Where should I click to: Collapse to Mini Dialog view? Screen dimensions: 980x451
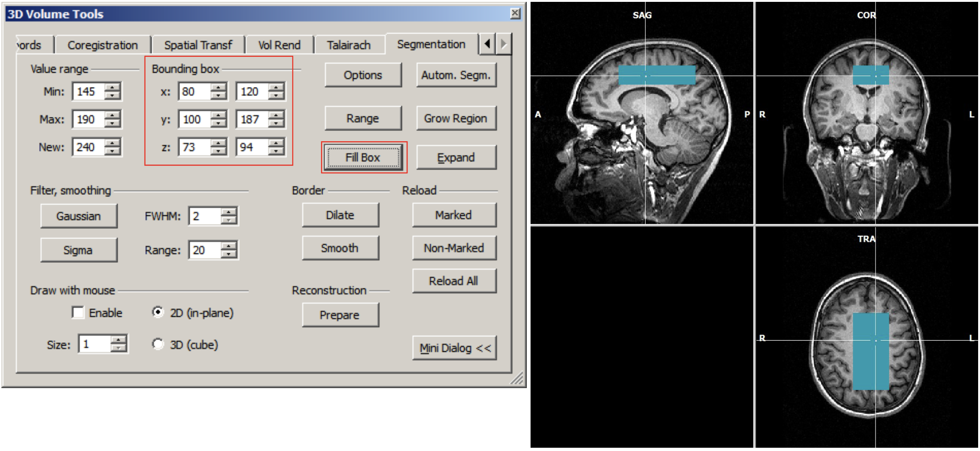click(x=455, y=348)
